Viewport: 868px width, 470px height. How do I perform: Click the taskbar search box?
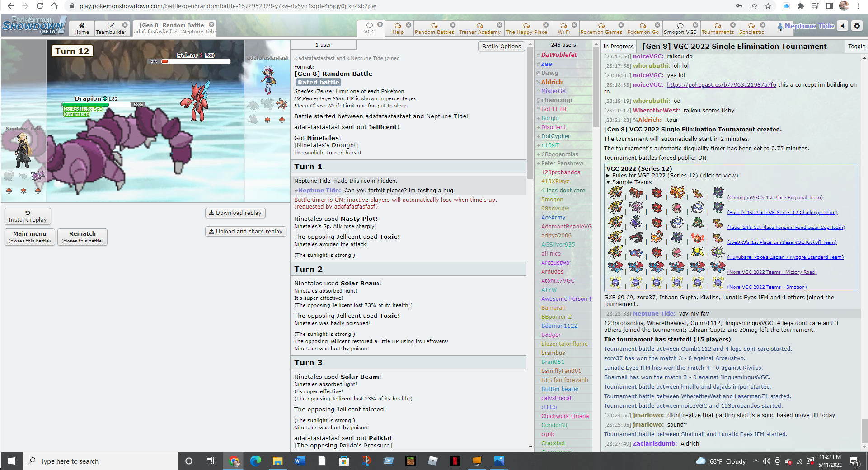(100, 461)
